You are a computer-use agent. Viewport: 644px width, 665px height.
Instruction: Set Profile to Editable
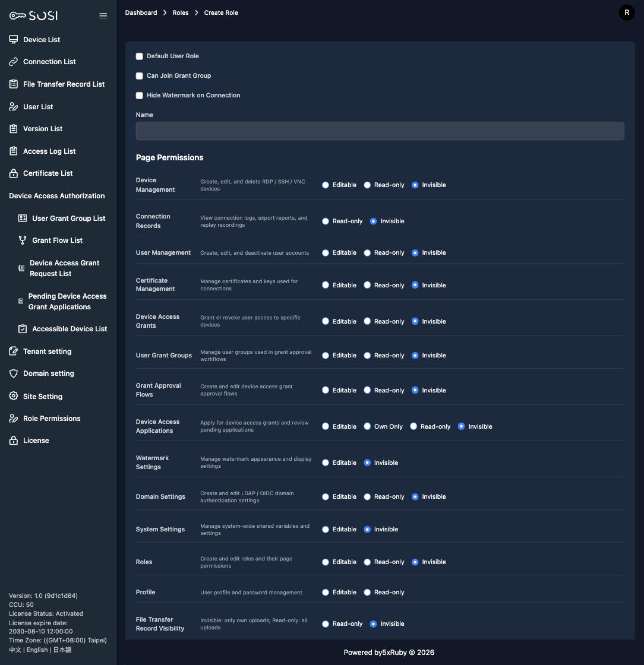coord(326,593)
